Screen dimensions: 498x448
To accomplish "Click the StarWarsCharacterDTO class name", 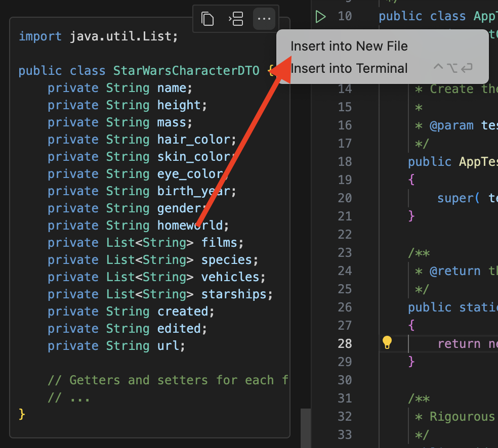I will (186, 70).
